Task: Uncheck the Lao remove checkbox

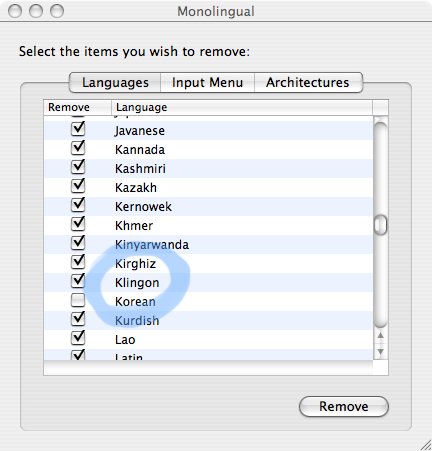Action: [78, 338]
